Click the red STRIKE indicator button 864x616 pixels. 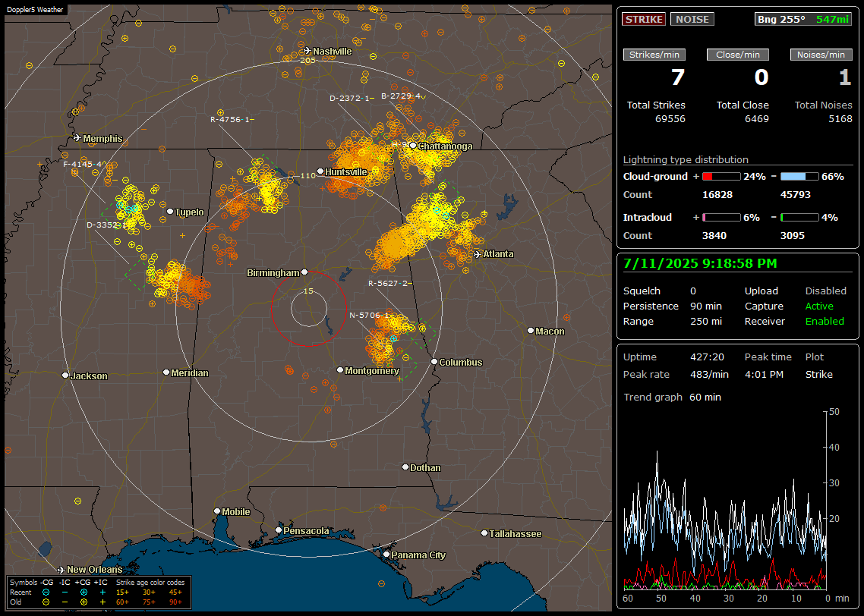(x=644, y=19)
